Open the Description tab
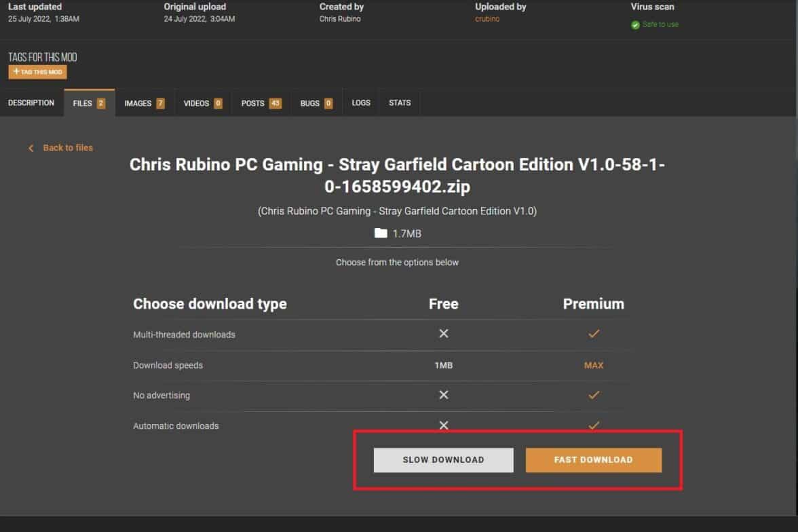798x532 pixels. coord(31,103)
